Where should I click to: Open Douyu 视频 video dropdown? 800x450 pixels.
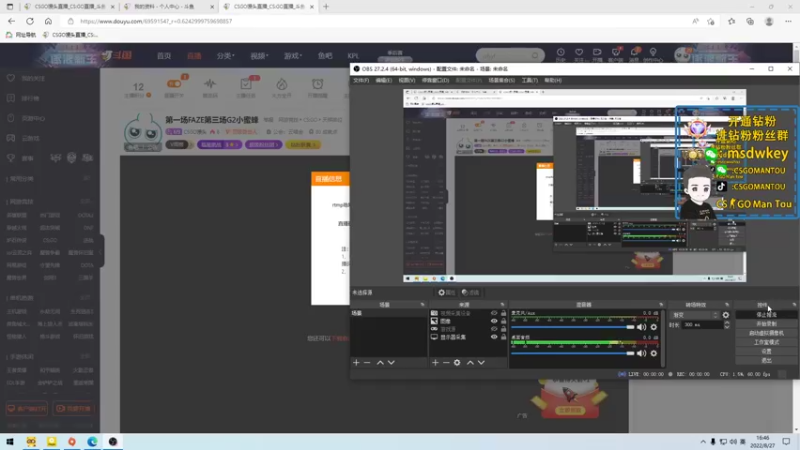coord(259,56)
